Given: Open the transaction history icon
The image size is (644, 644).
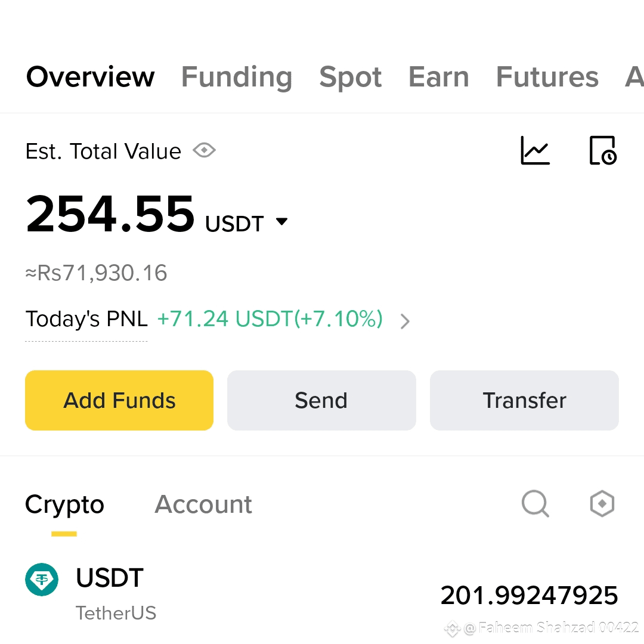Looking at the screenshot, I should (603, 150).
